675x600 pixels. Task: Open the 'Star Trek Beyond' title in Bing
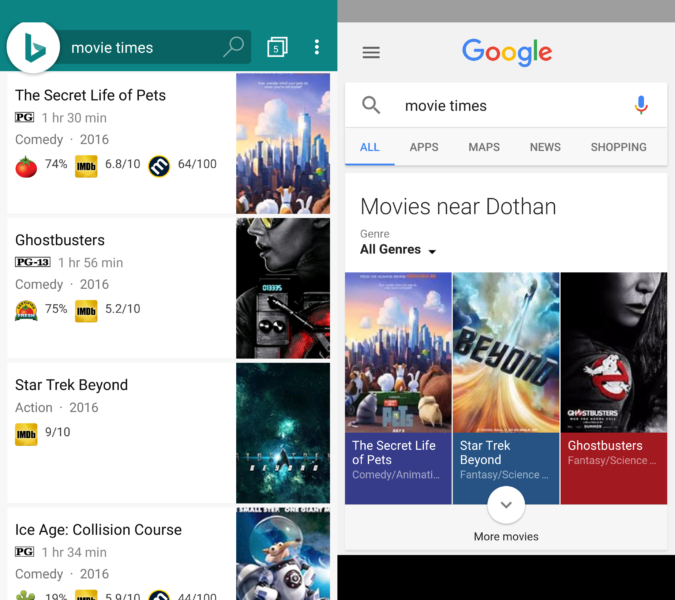coord(71,385)
